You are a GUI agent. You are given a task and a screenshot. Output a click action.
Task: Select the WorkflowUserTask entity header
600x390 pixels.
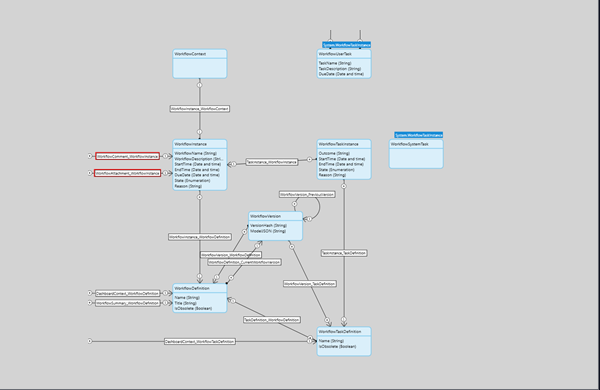click(344, 54)
